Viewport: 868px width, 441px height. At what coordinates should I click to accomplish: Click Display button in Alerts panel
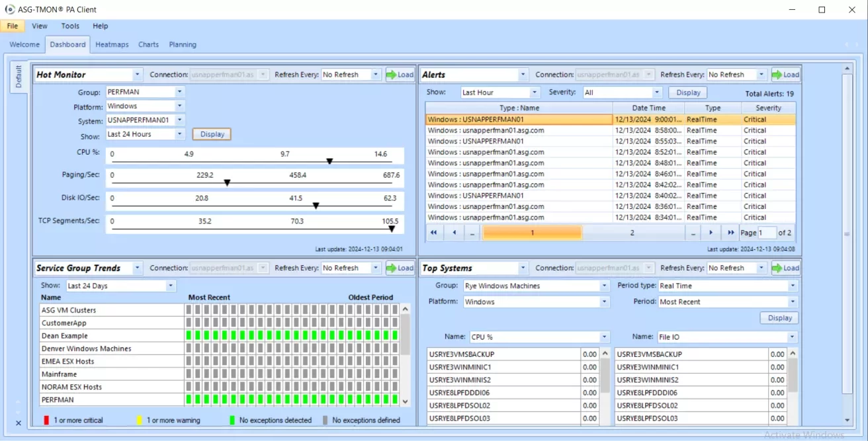pyautogui.click(x=688, y=93)
